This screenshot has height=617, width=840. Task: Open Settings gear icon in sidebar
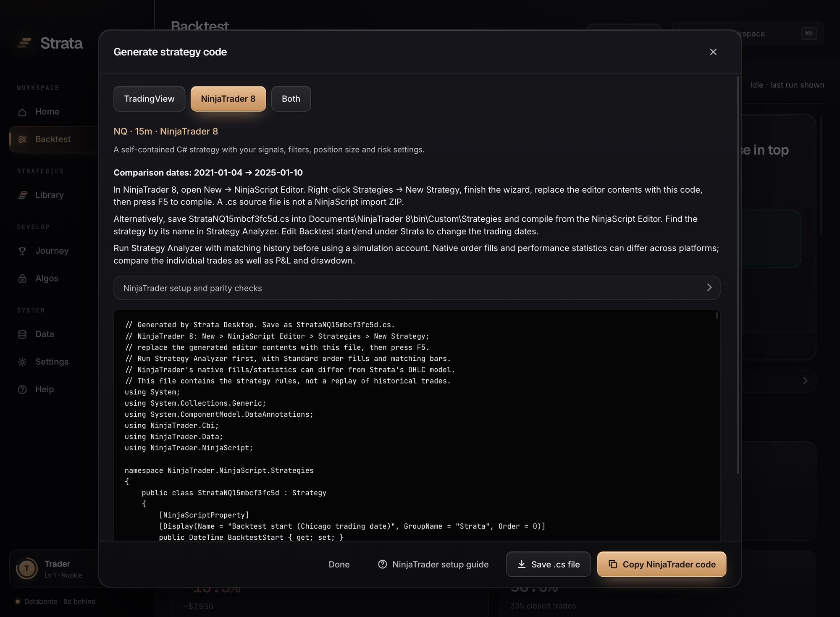[x=22, y=362]
